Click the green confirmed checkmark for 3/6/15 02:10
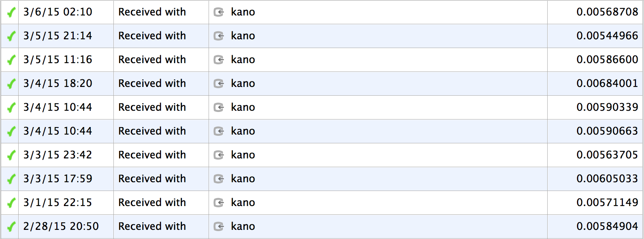This screenshot has height=239, width=644. 11,12
